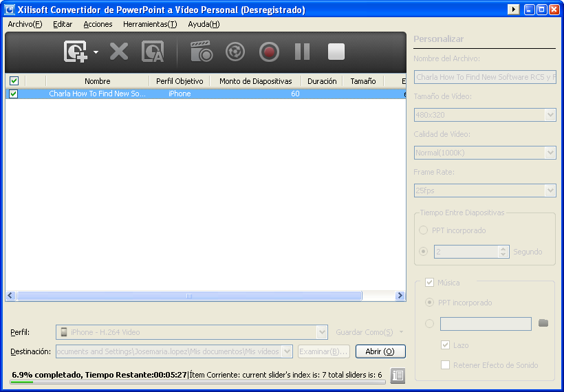This screenshot has height=392, width=564.
Task: Open the Add file dropdown arrow
Action: 96,52
